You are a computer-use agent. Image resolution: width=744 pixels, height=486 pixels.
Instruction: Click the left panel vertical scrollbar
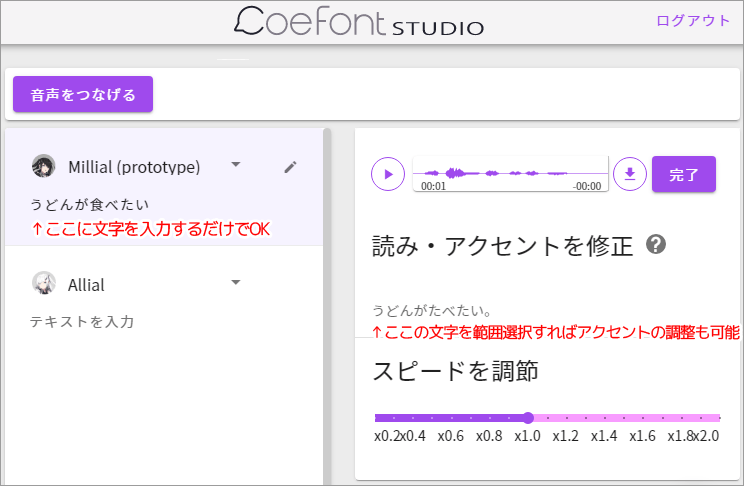327,307
